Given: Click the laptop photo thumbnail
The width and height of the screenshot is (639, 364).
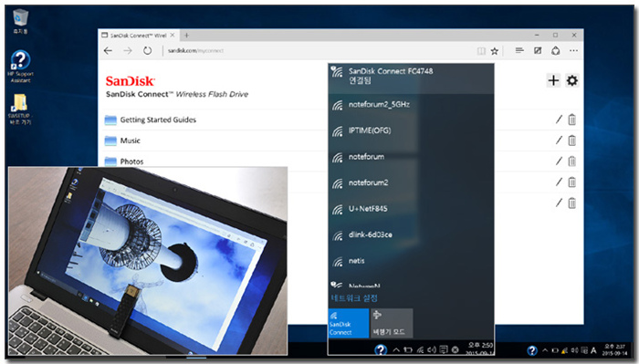Looking at the screenshot, I should (x=148, y=261).
